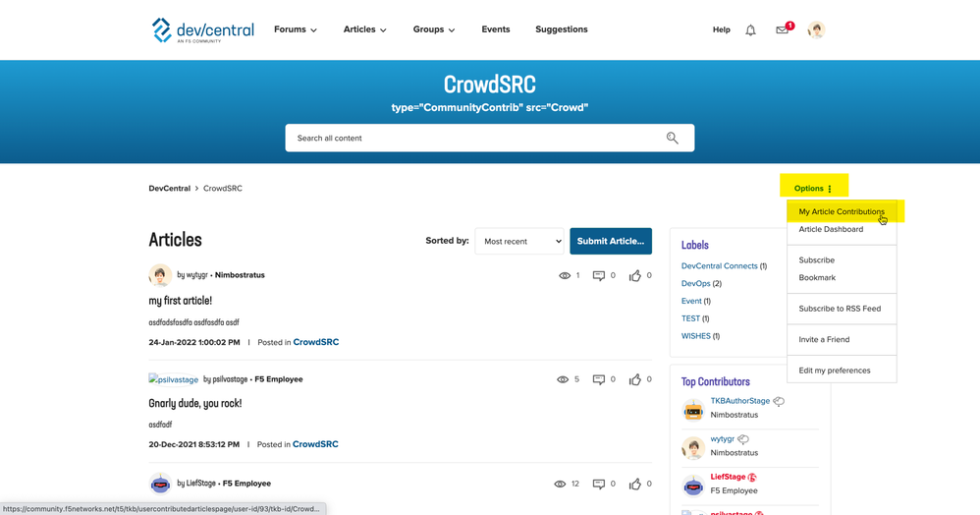The width and height of the screenshot is (980, 515).
Task: Click CrowdSRC breadcrumb
Action: pyautogui.click(x=223, y=189)
